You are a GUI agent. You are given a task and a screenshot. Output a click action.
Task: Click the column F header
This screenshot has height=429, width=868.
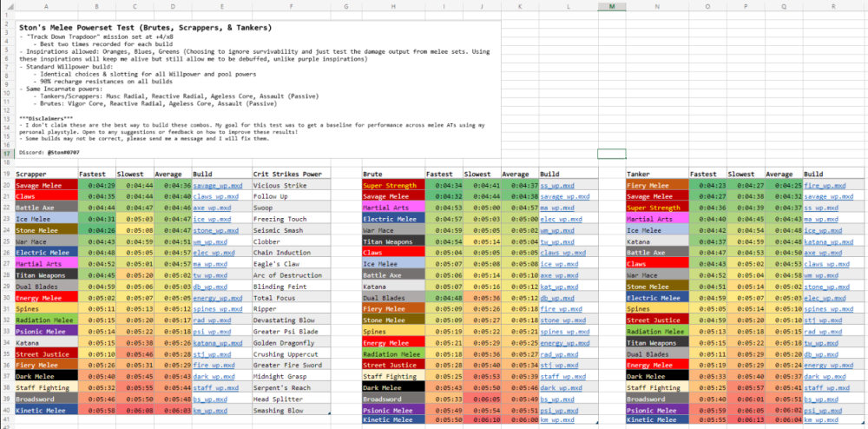coord(291,6)
